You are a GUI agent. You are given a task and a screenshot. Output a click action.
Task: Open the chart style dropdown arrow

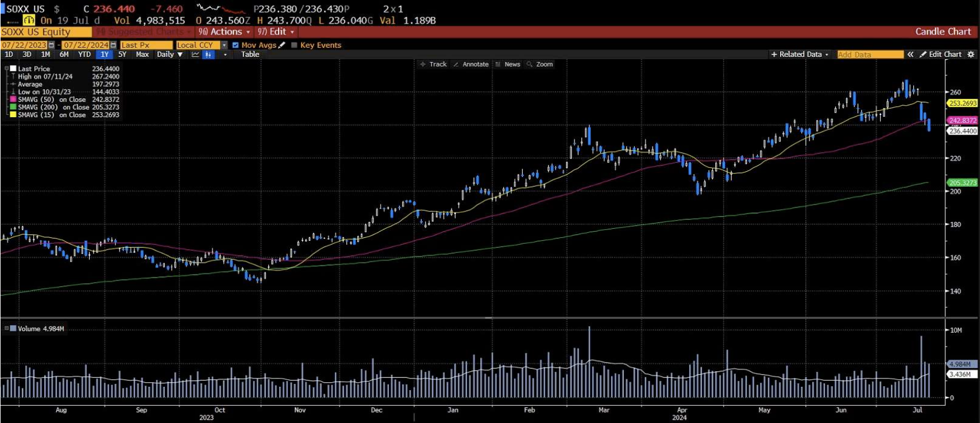point(225,55)
